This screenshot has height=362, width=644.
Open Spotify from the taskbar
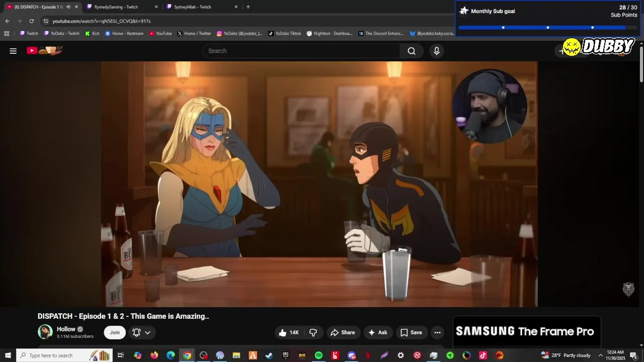point(318,355)
